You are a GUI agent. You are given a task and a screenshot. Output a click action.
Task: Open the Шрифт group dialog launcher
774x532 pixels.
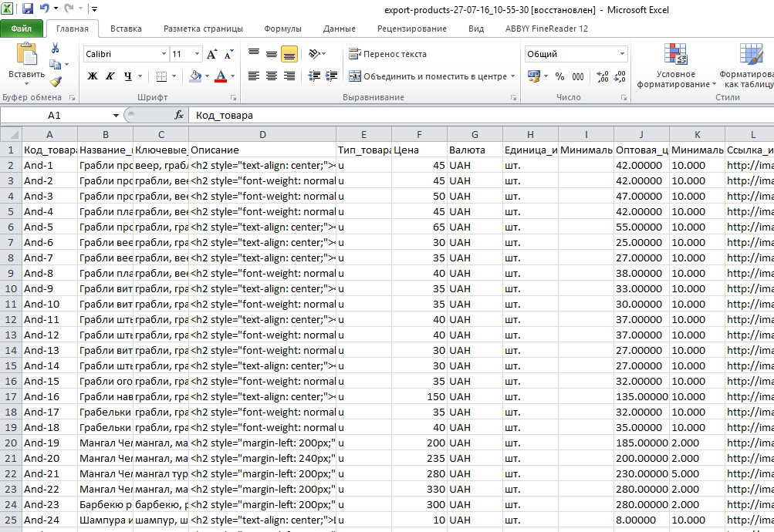click(x=234, y=98)
